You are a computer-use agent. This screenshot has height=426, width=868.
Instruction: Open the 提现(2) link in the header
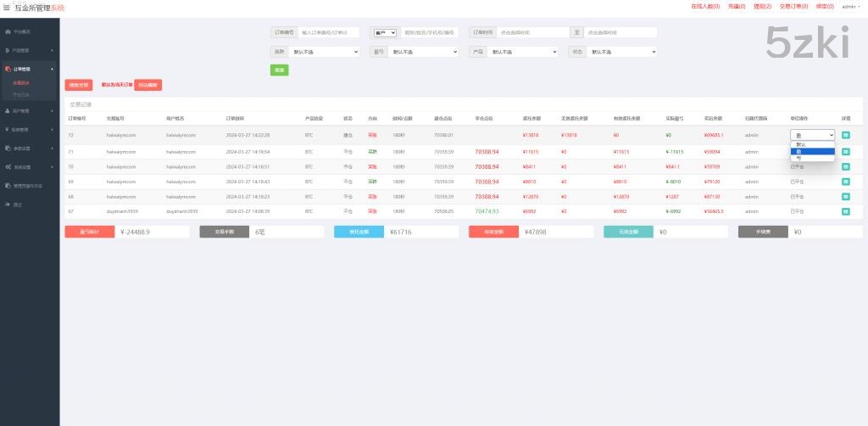click(x=762, y=7)
